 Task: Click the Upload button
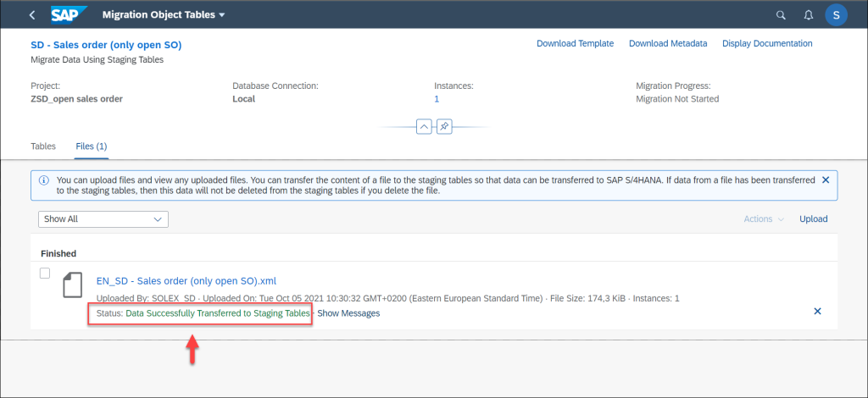pos(813,218)
